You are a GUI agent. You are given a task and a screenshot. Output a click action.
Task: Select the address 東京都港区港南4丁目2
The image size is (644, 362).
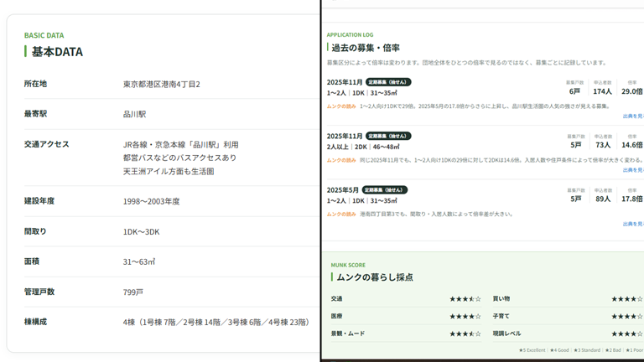click(x=161, y=84)
